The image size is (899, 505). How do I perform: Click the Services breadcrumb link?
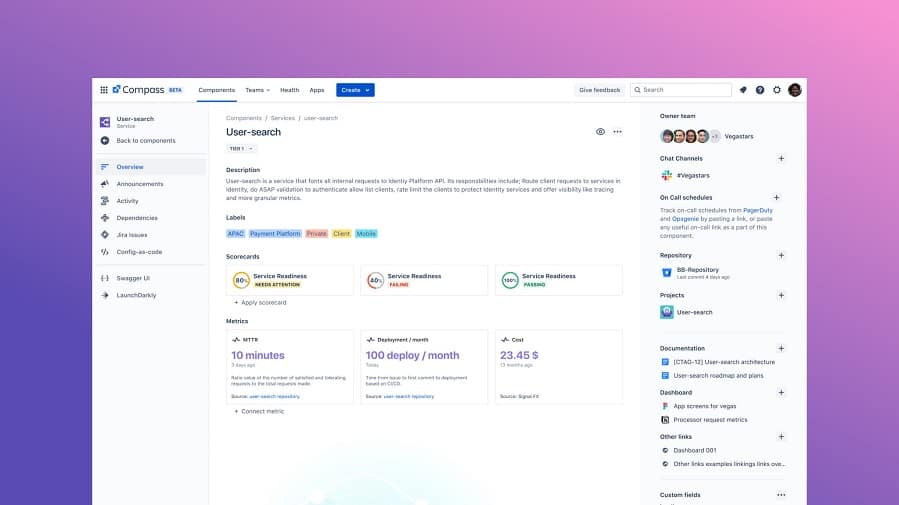pyautogui.click(x=283, y=118)
